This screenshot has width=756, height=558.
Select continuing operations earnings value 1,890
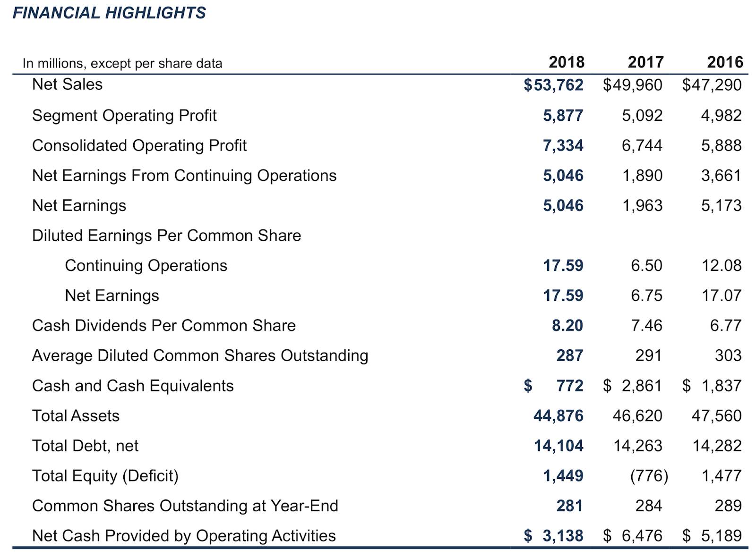(642, 176)
